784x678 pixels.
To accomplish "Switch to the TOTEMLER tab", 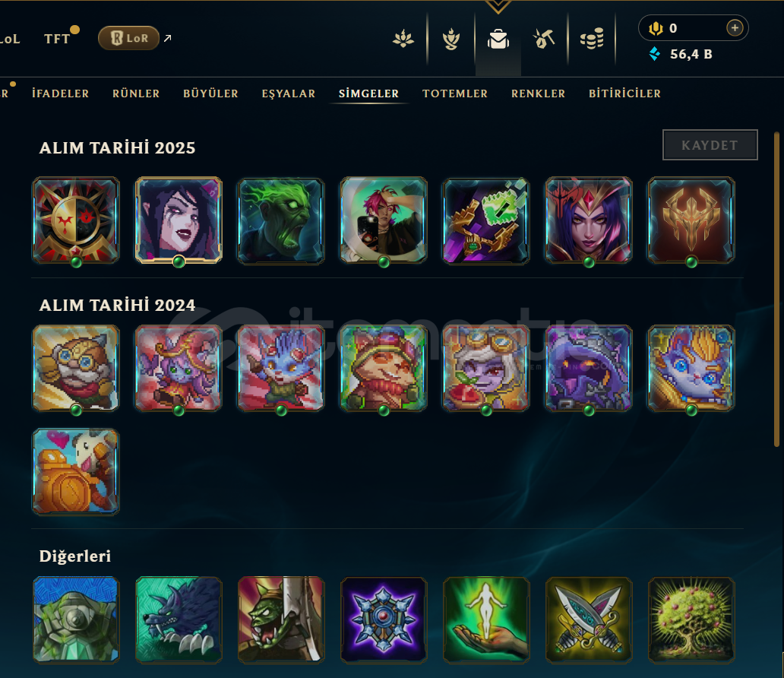I will (x=454, y=93).
